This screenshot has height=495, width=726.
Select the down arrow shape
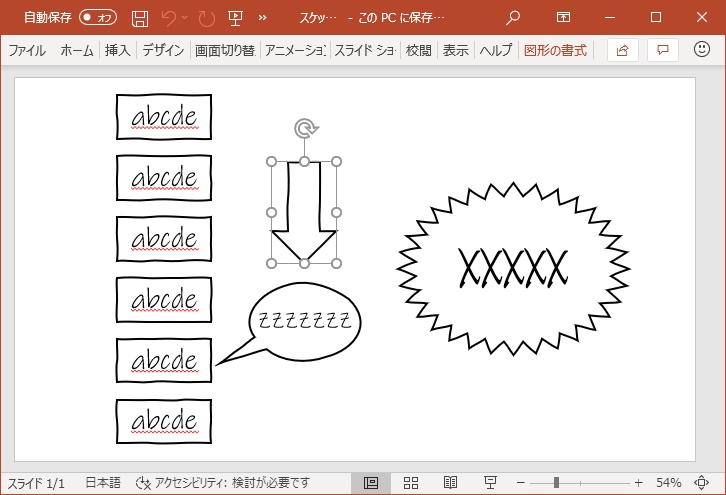tap(304, 212)
